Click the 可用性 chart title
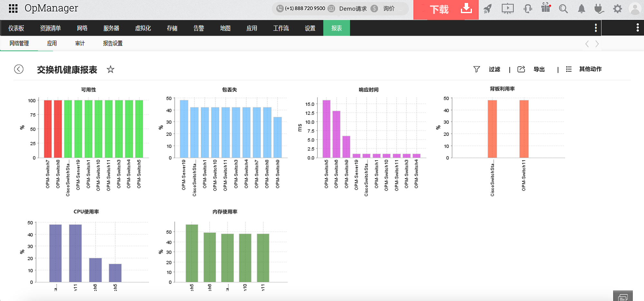This screenshot has width=644, height=301. [89, 89]
